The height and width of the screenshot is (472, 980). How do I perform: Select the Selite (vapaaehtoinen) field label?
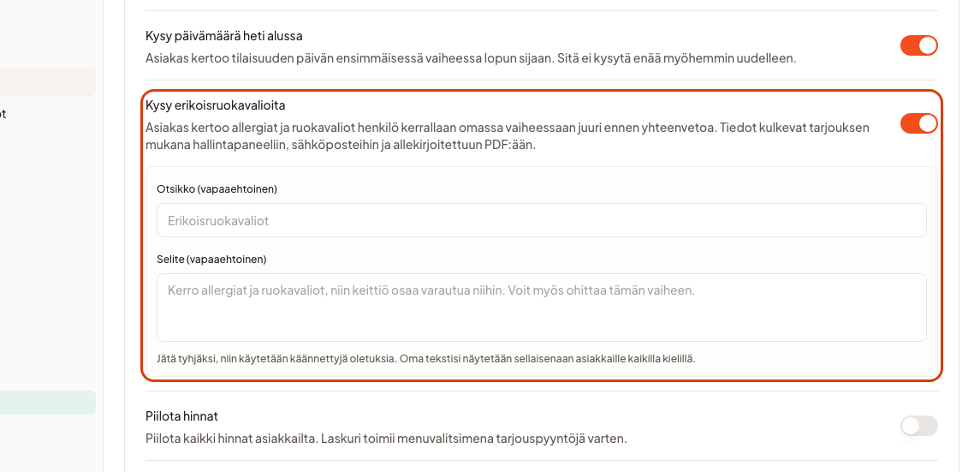(x=211, y=259)
